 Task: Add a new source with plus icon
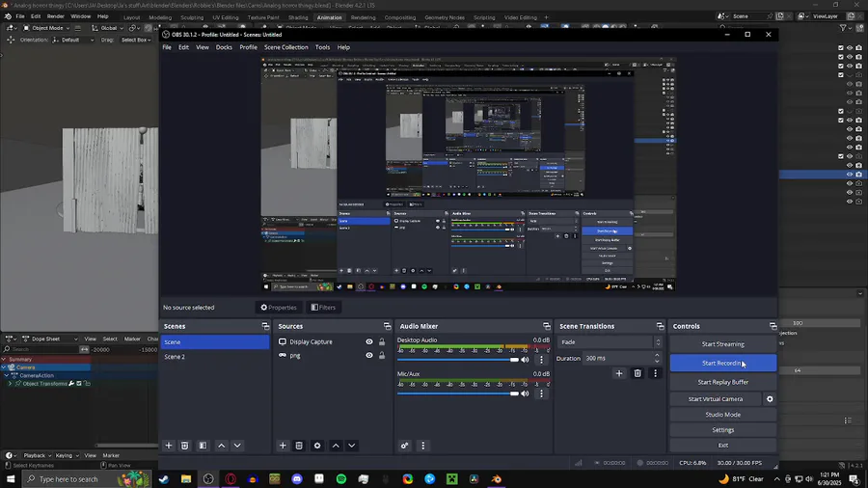click(x=283, y=446)
